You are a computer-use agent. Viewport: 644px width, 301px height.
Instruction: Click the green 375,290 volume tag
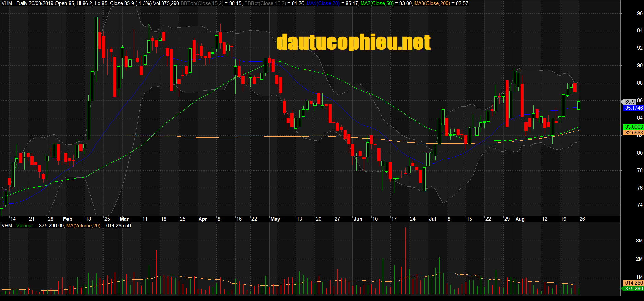tap(633, 289)
